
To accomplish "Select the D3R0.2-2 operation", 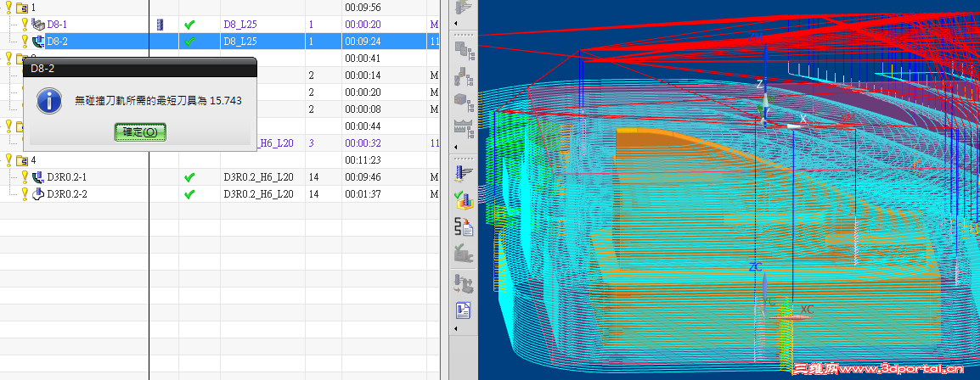I will [67, 194].
